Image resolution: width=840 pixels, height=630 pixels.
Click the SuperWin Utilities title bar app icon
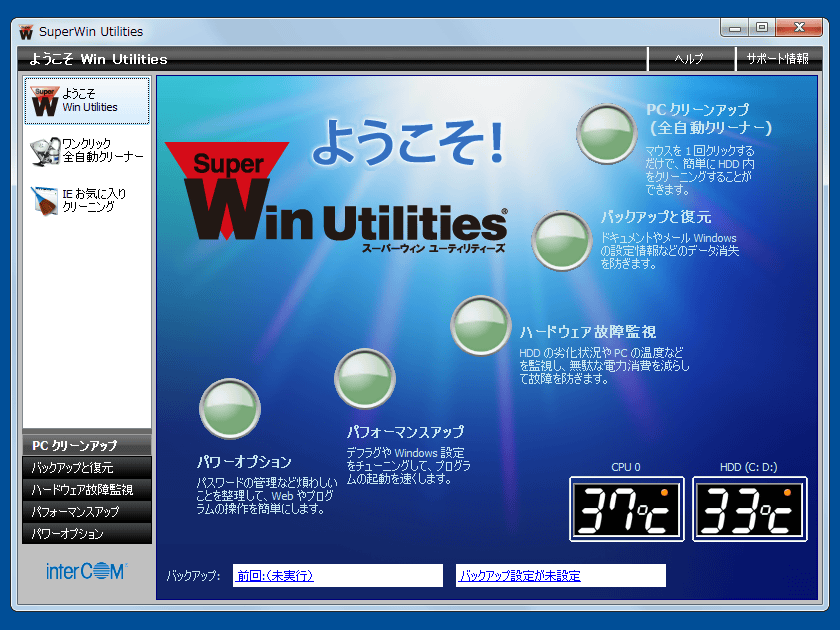[x=26, y=32]
